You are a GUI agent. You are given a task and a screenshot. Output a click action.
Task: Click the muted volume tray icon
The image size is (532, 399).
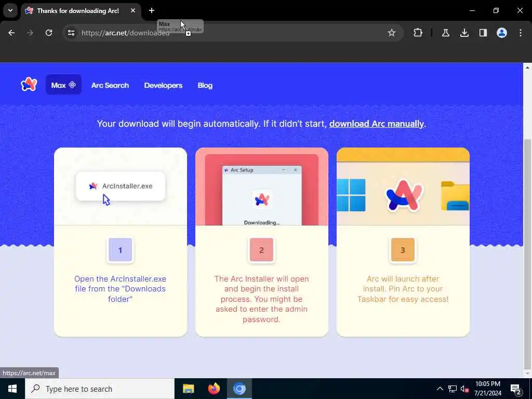point(464,389)
